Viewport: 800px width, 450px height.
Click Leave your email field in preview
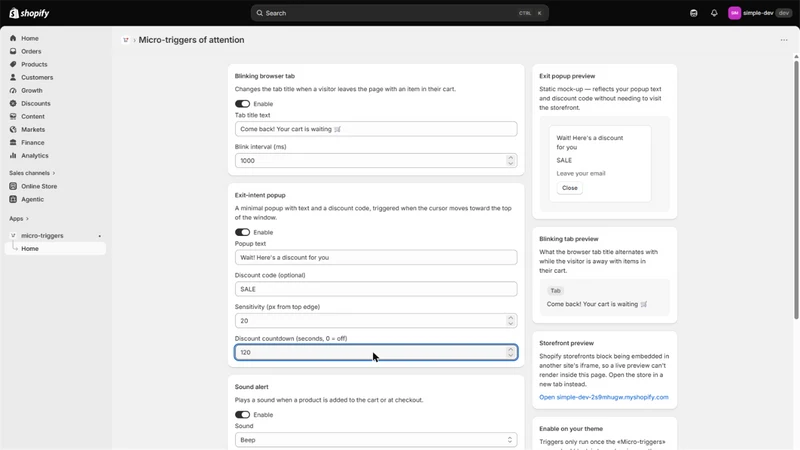pos(581,173)
